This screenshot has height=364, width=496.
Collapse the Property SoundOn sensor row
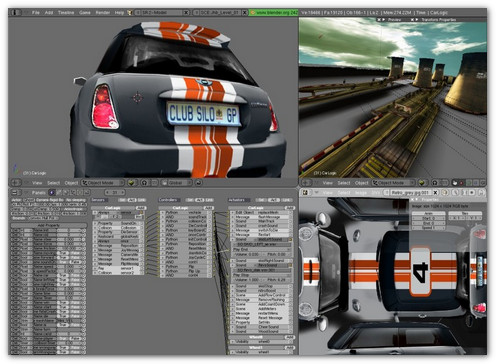(95, 223)
